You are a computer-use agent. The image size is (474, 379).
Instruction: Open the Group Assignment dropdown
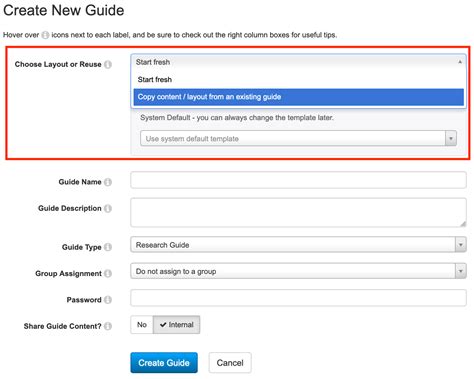click(298, 271)
